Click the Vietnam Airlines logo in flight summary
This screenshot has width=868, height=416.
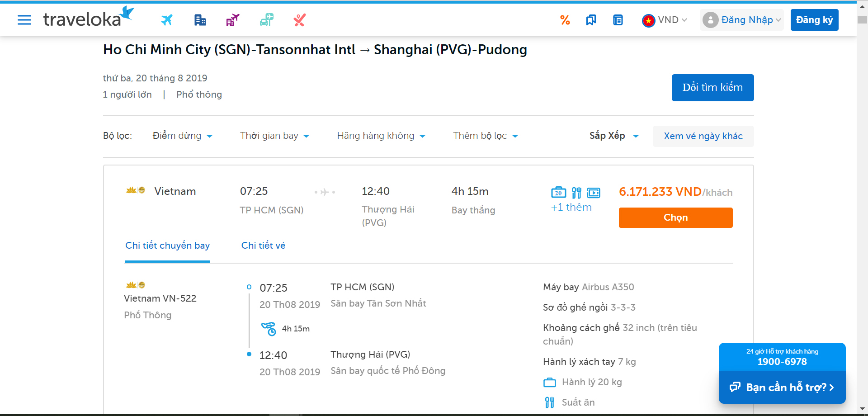(136, 190)
